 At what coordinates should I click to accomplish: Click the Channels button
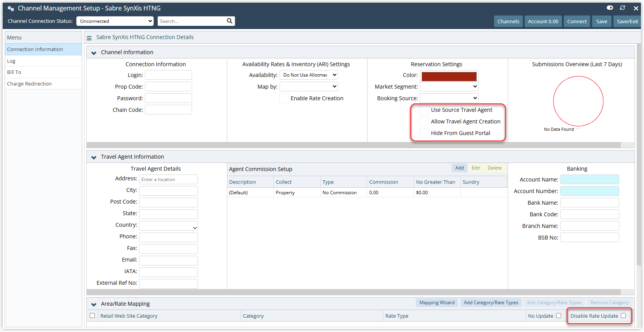coord(508,21)
